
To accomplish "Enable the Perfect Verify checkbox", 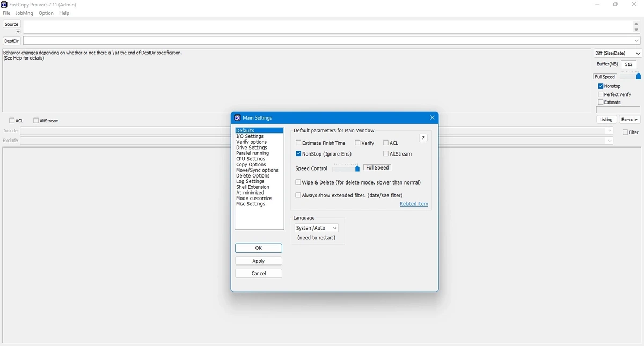I will pos(601,94).
